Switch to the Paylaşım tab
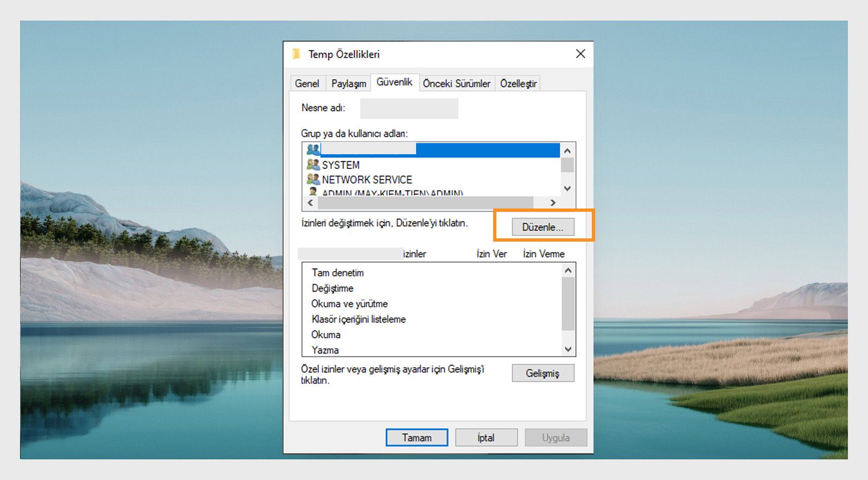This screenshot has height=480, width=868. 349,83
